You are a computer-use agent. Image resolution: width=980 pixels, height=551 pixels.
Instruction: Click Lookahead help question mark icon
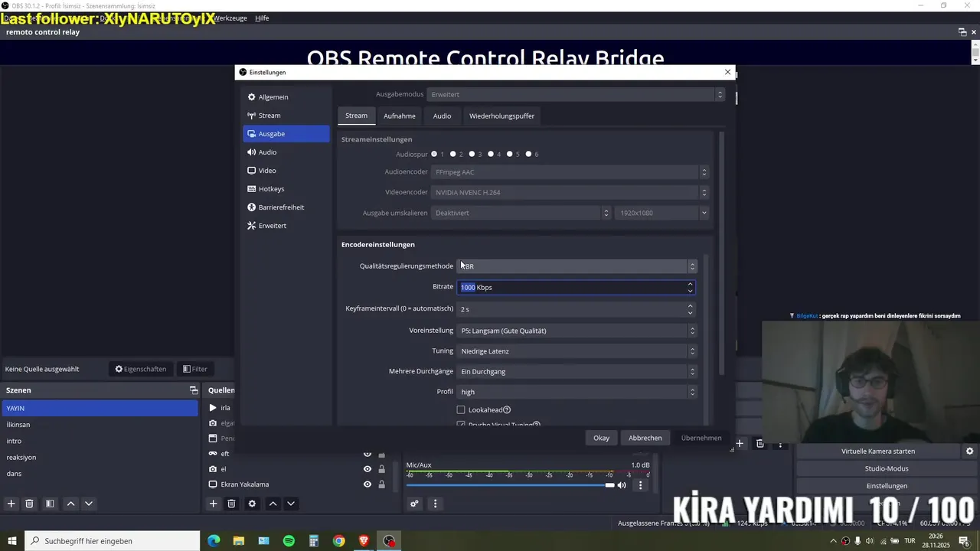[507, 410]
